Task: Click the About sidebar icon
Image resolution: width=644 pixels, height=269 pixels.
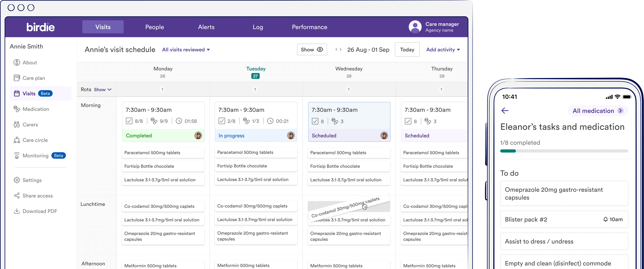Action: [17, 63]
